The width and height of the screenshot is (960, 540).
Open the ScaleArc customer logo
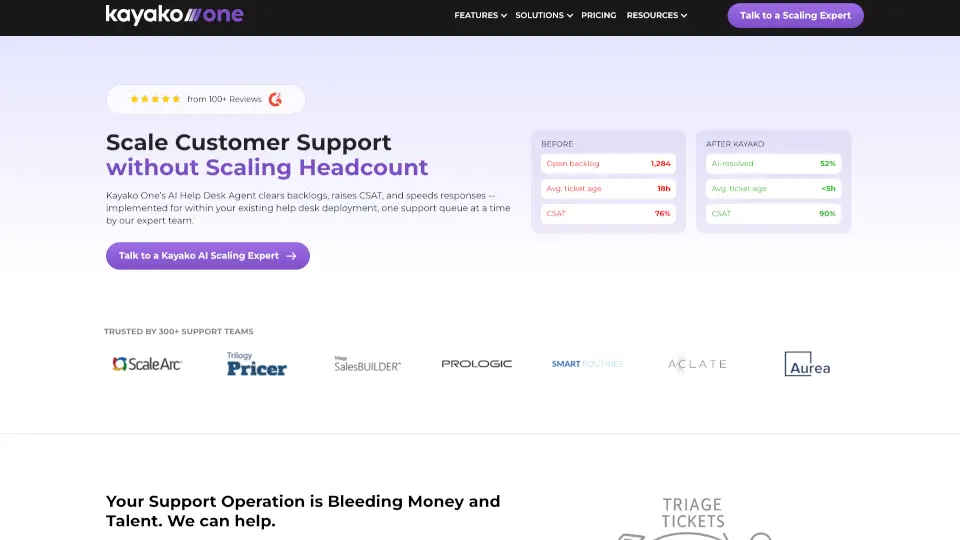(147, 364)
